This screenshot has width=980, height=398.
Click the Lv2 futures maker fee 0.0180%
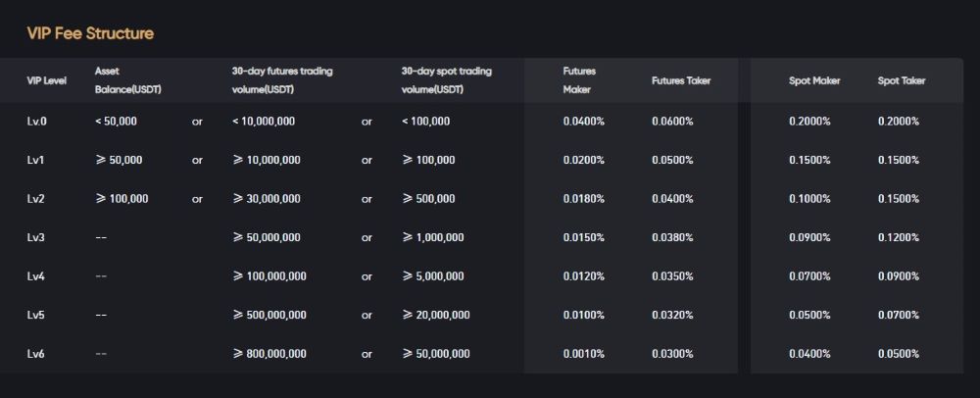584,199
